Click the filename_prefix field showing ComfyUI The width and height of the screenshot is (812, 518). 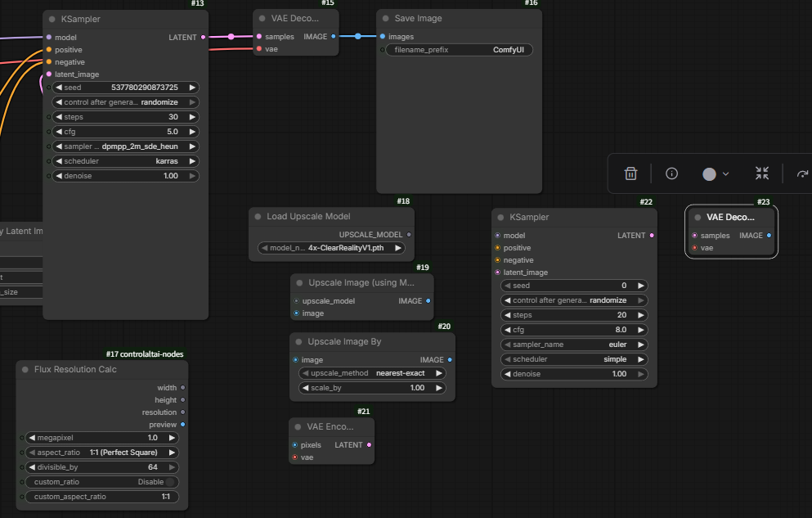coord(460,50)
